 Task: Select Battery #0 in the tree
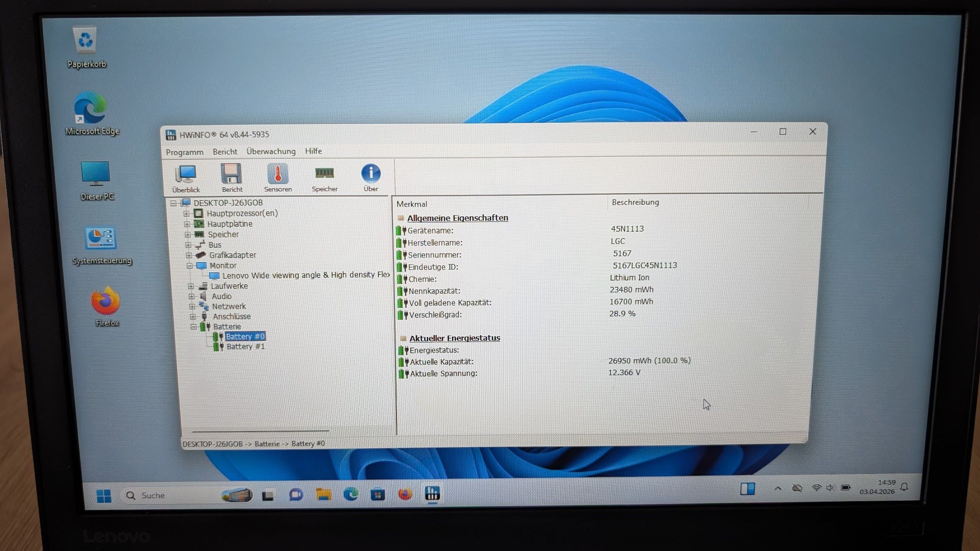[245, 337]
